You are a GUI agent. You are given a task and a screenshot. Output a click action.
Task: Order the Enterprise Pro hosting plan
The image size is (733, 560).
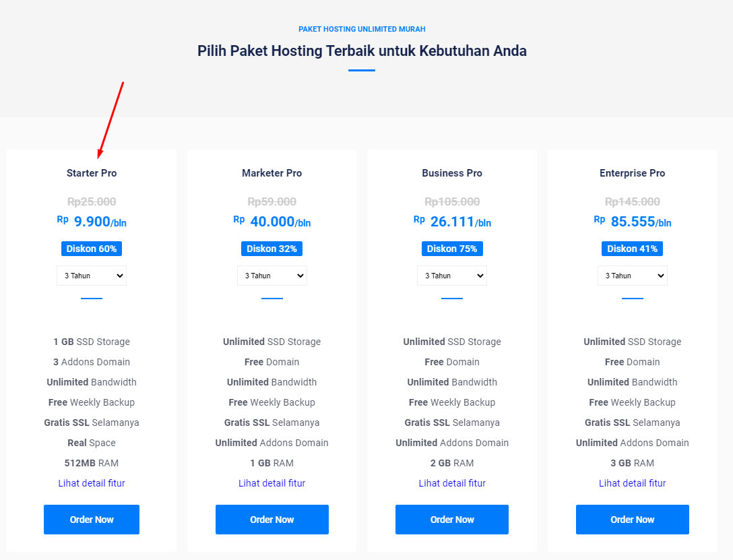point(633,520)
